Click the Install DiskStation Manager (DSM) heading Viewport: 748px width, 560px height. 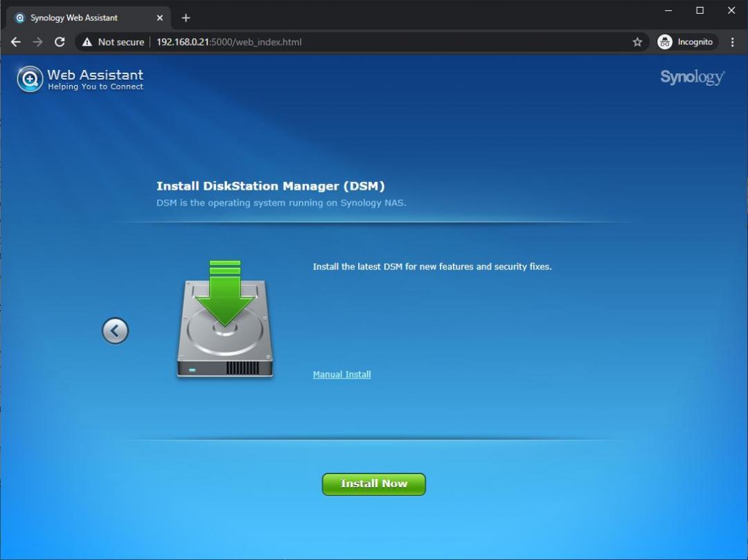click(x=271, y=186)
